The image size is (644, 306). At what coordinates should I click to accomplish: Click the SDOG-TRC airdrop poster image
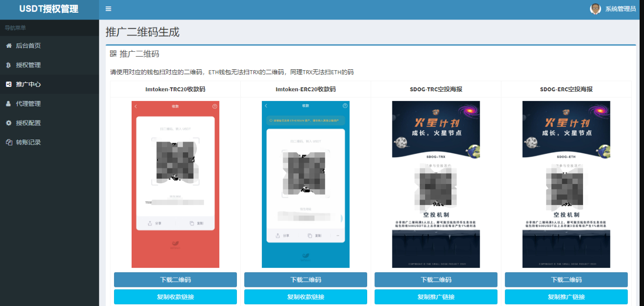436,184
